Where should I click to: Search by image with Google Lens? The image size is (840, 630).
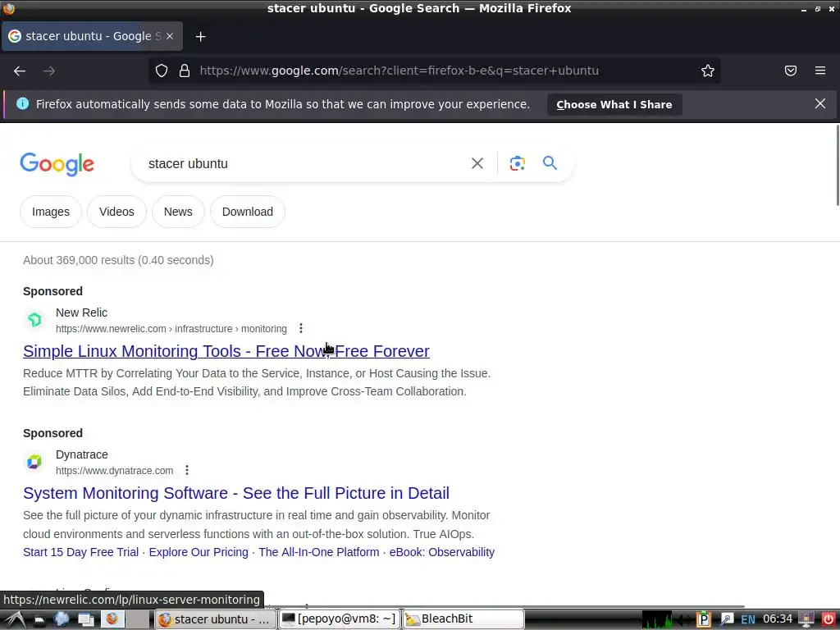(518, 163)
